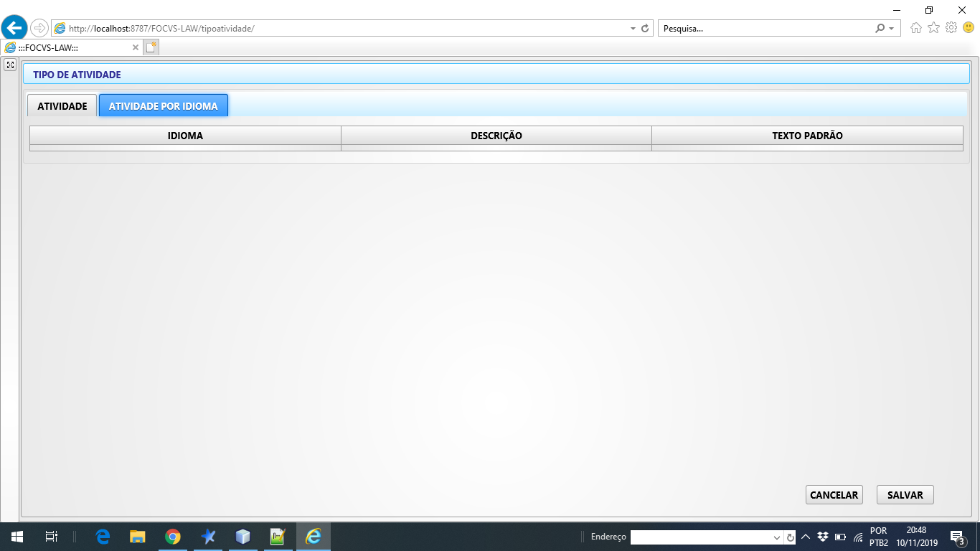Screen dimensions: 980x551
Task: Restore down the browser window
Action: [929, 10]
